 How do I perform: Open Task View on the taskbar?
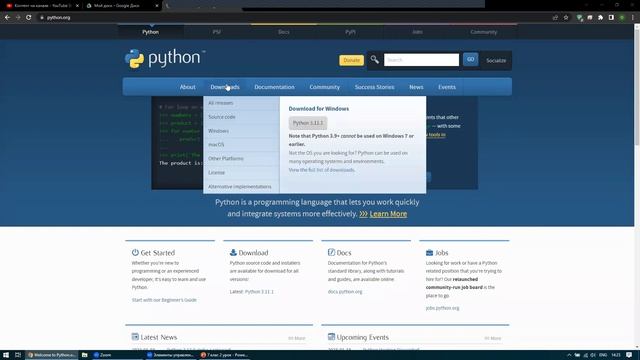coord(18,355)
